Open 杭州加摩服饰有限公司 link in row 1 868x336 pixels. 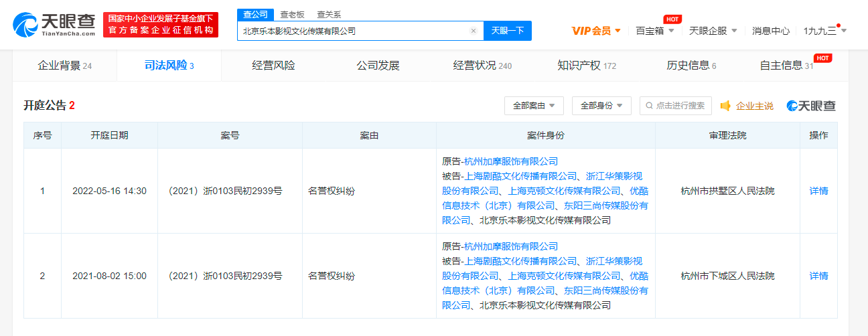click(x=511, y=161)
